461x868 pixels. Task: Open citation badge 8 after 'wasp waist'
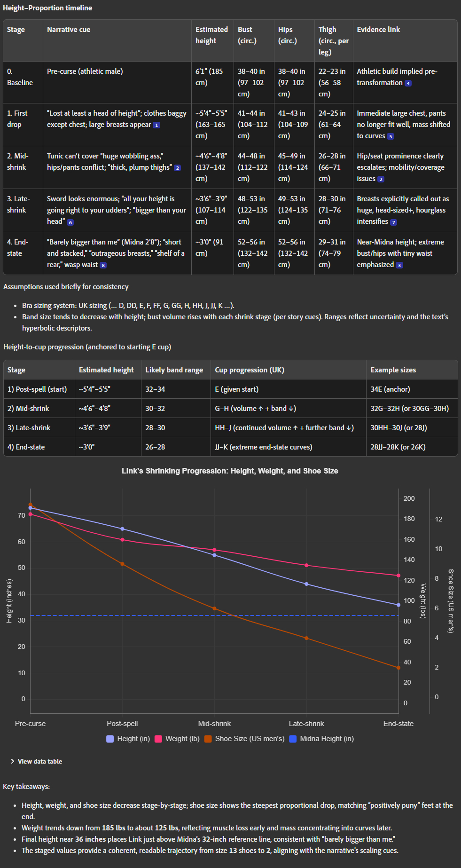[103, 265]
